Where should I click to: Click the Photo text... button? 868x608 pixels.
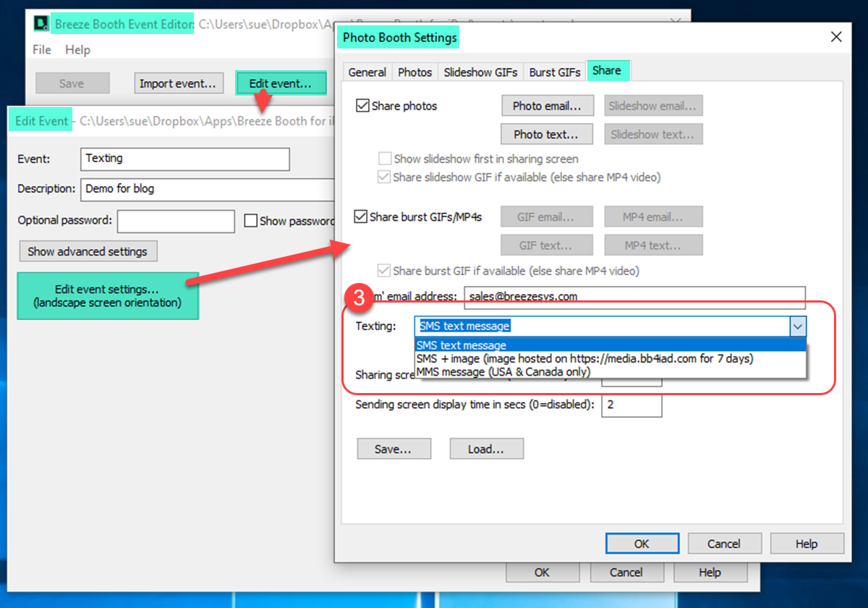point(546,134)
